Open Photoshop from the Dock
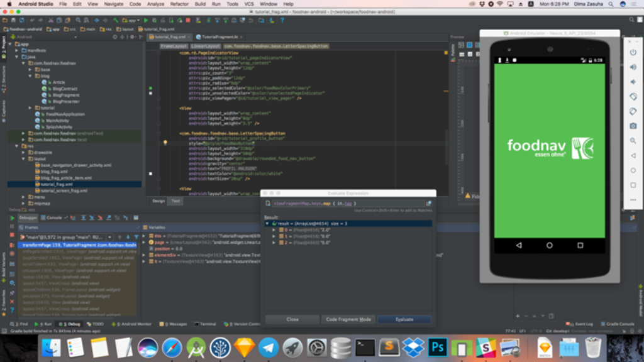This screenshot has width=644, height=362. (438, 348)
